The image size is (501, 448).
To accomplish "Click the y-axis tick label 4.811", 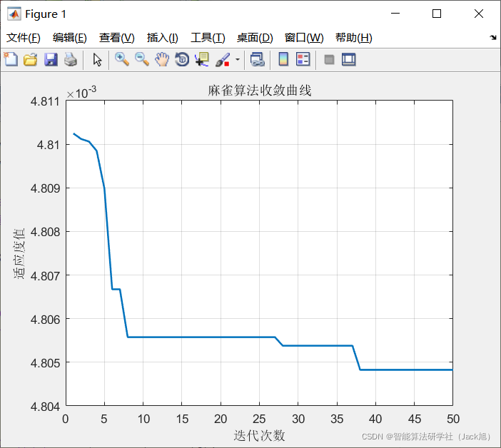I will tap(45, 101).
